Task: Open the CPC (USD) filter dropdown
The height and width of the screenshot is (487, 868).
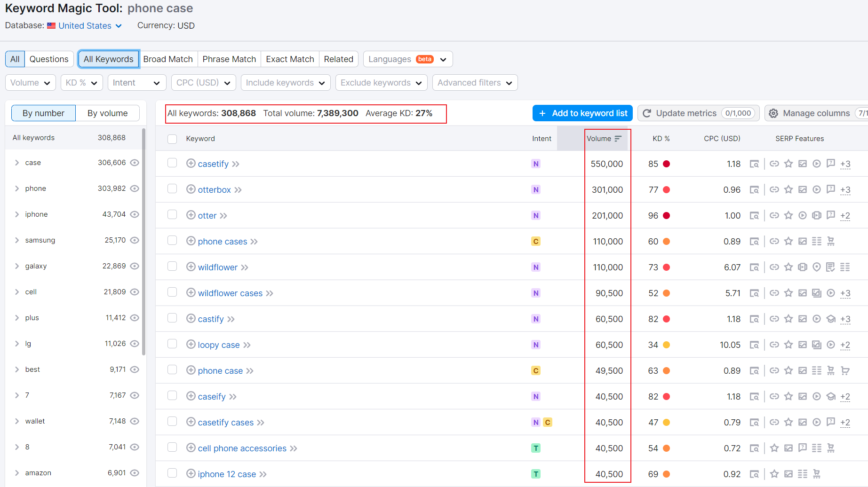Action: point(204,83)
